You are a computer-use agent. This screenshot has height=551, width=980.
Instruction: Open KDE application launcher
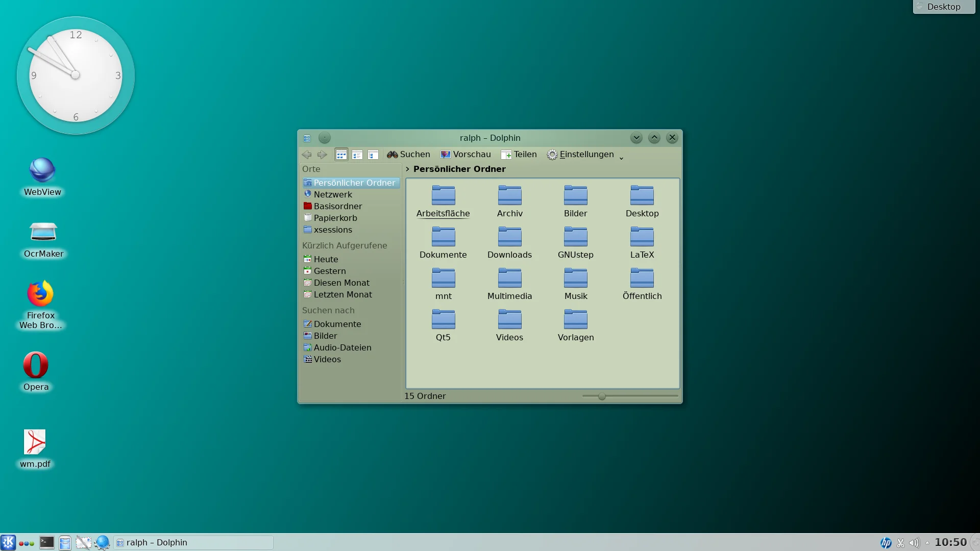pos(8,542)
